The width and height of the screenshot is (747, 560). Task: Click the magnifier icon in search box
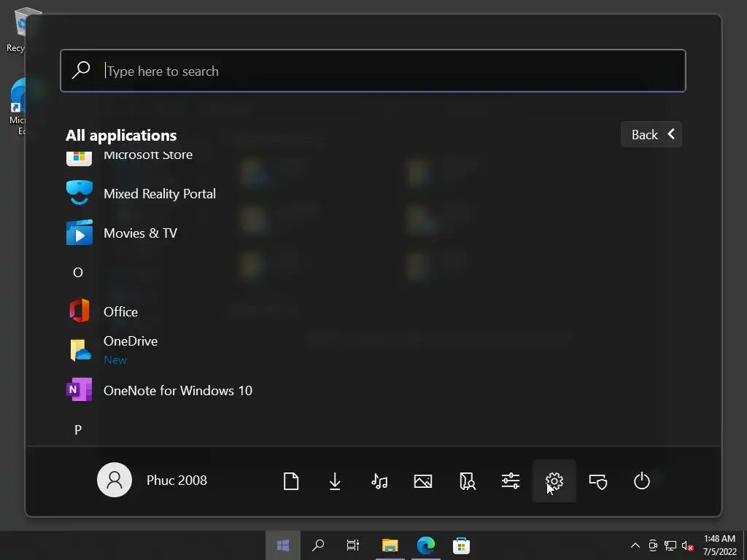(81, 70)
